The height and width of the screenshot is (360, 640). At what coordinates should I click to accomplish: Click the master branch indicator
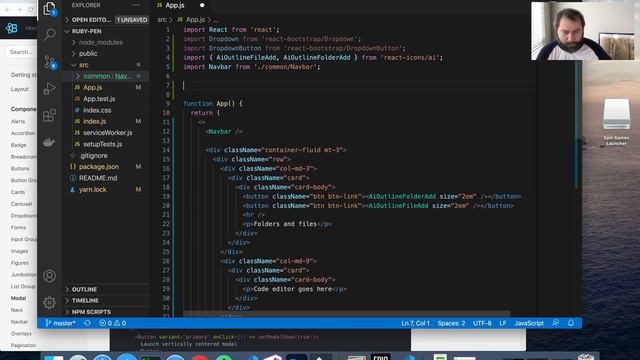click(60, 323)
